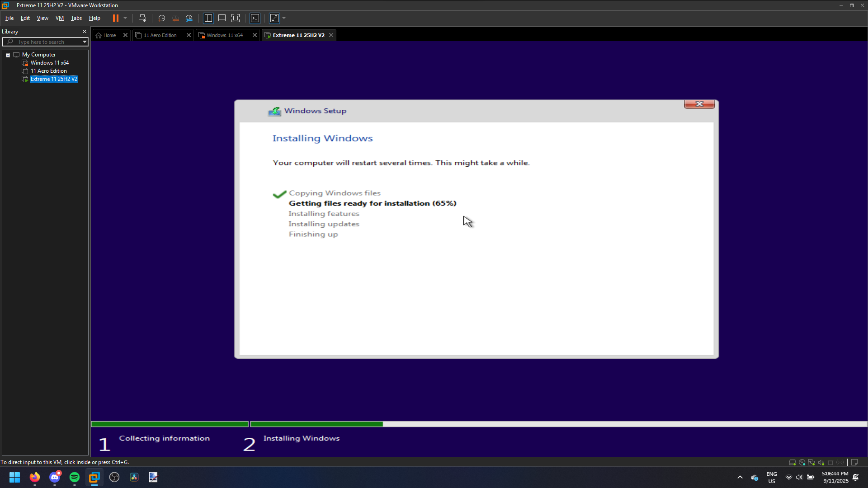The image size is (868, 488).
Task: Close the 11 Aero Edition tab
Action: [189, 35]
